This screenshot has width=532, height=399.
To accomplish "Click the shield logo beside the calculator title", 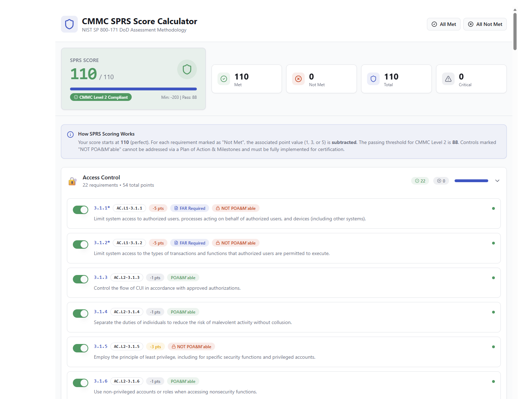I will pos(69,24).
